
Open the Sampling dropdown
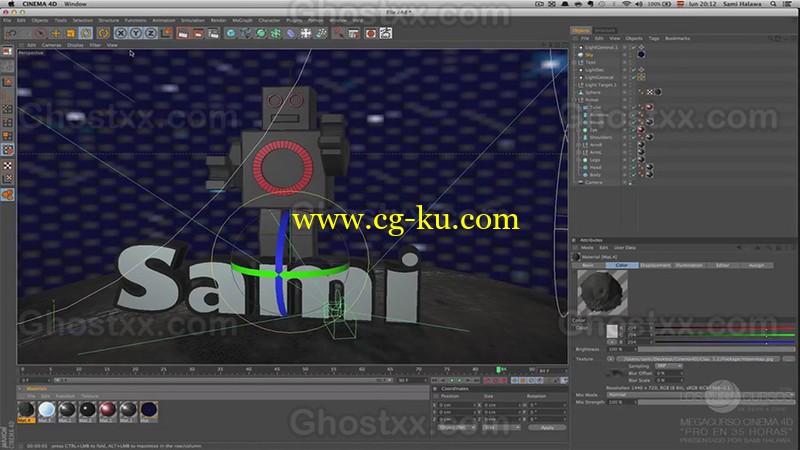coord(669,366)
